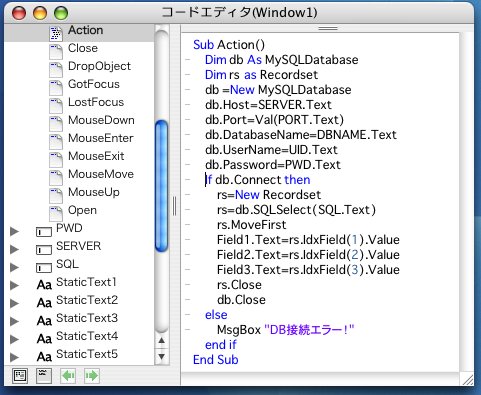
Task: Click the StaticText4 Aa label icon
Action: pyautogui.click(x=44, y=339)
